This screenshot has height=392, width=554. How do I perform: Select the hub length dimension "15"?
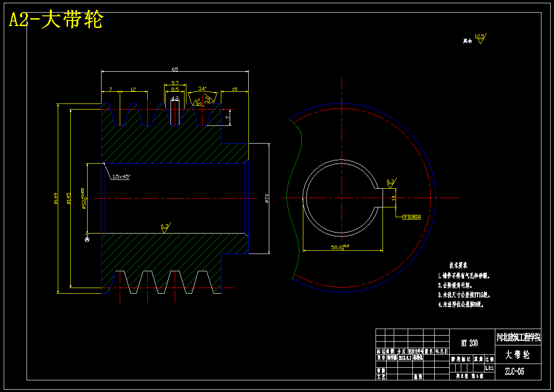pyautogui.click(x=235, y=89)
